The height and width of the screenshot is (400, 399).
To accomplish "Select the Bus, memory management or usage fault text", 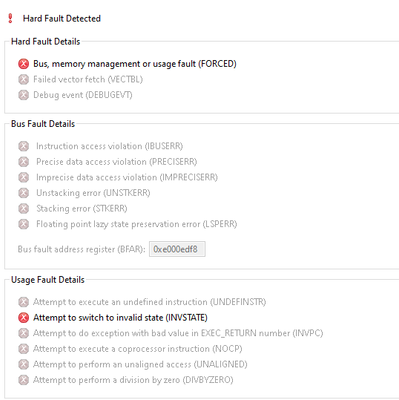I will point(114,64).
